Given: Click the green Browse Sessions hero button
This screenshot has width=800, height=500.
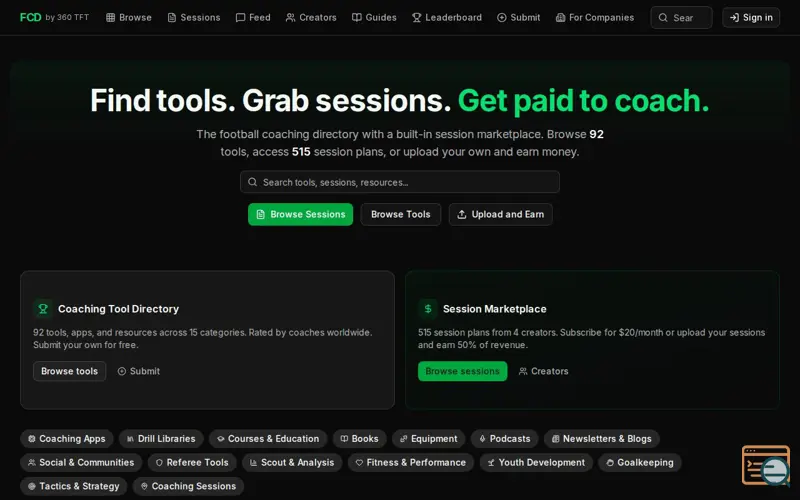Looking at the screenshot, I should pos(301,214).
